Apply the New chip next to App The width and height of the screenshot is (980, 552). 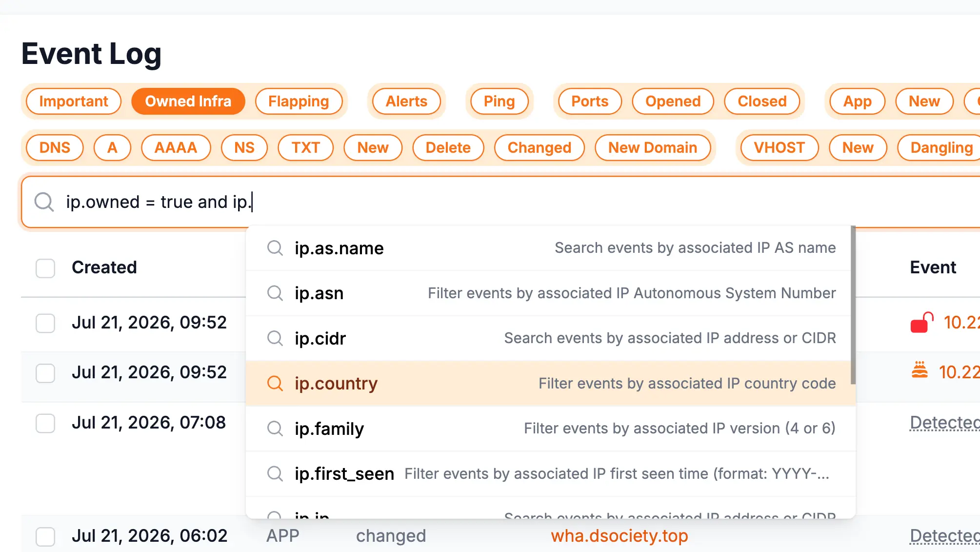pos(924,101)
